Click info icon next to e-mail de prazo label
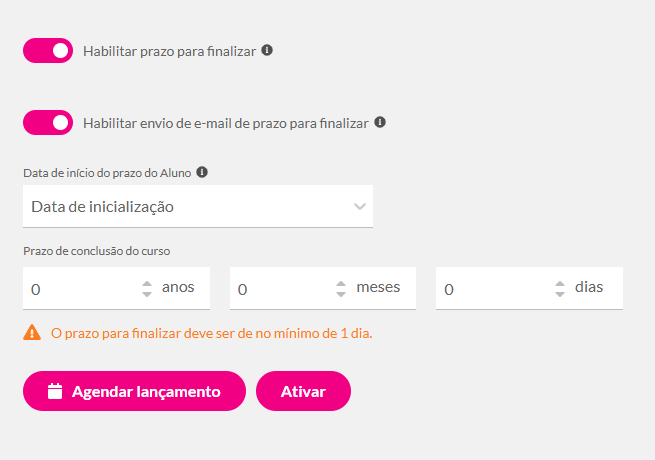655x460 pixels. click(380, 123)
